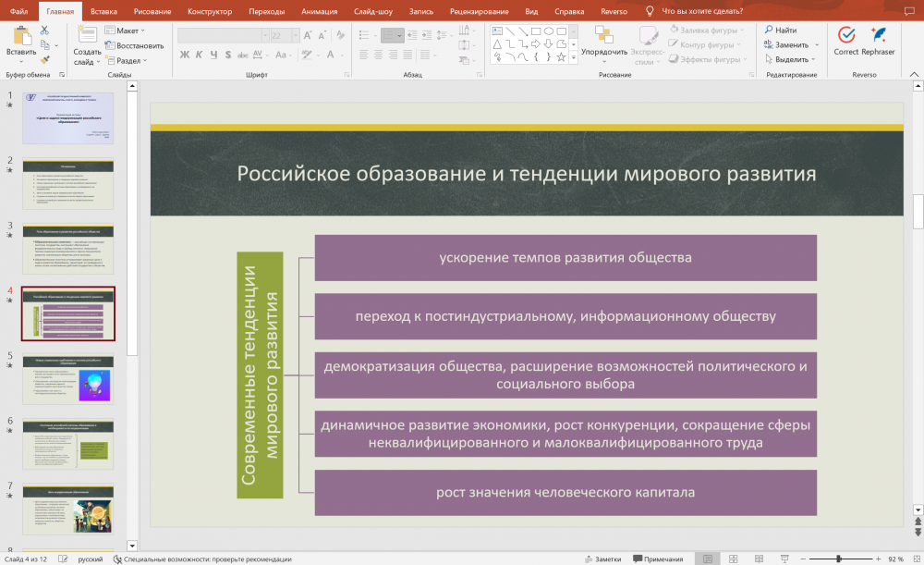This screenshot has width=924, height=565.
Task: Select slide 5 thumbnail in panel
Action: point(67,380)
